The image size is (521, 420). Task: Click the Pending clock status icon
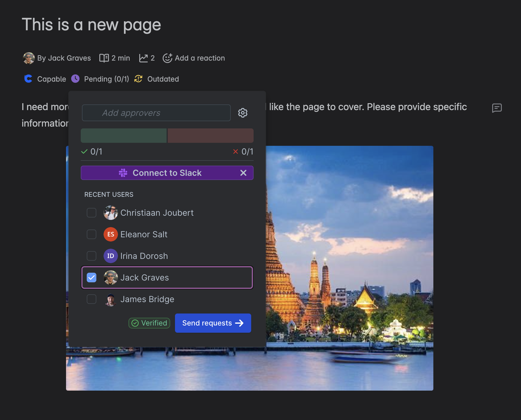[75, 79]
